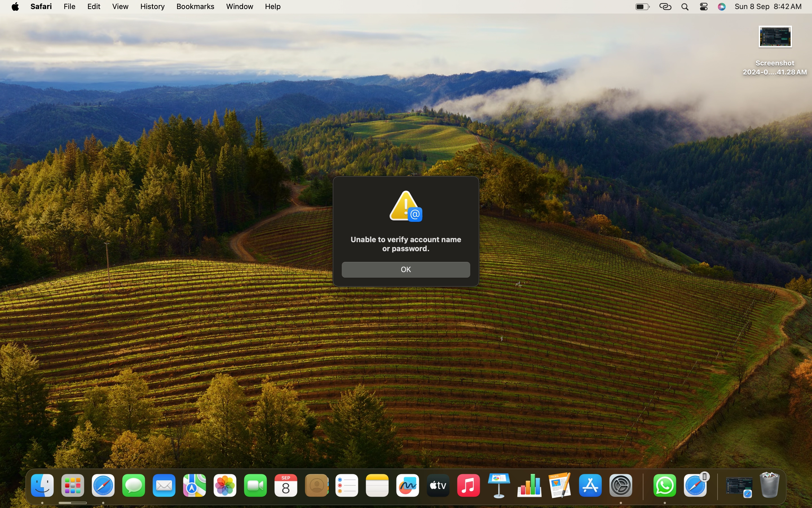
Task: Open System Settings from the Dock
Action: pyautogui.click(x=621, y=485)
